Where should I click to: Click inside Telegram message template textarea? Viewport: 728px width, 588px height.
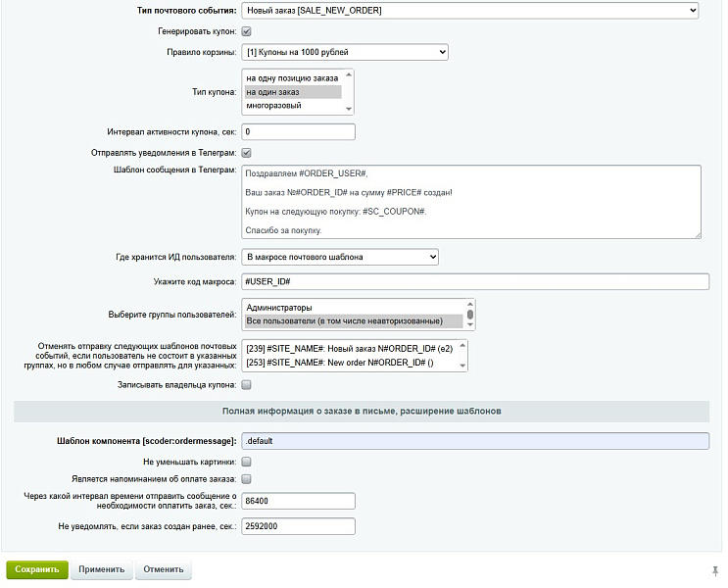(x=470, y=202)
